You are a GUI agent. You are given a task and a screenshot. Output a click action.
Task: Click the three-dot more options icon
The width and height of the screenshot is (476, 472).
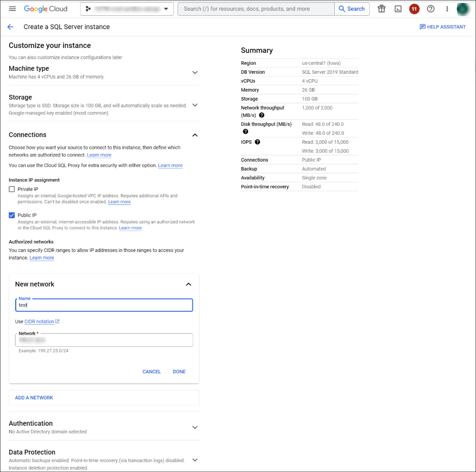pos(447,9)
